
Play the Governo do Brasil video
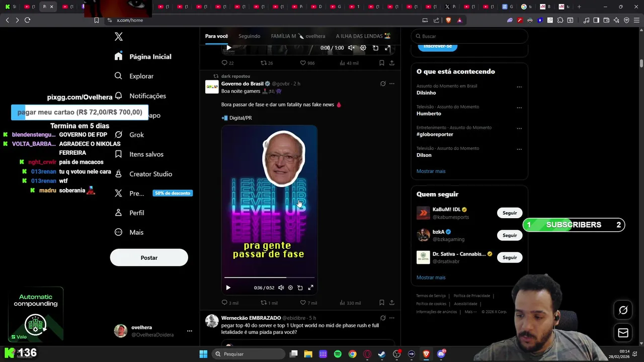tap(228, 288)
